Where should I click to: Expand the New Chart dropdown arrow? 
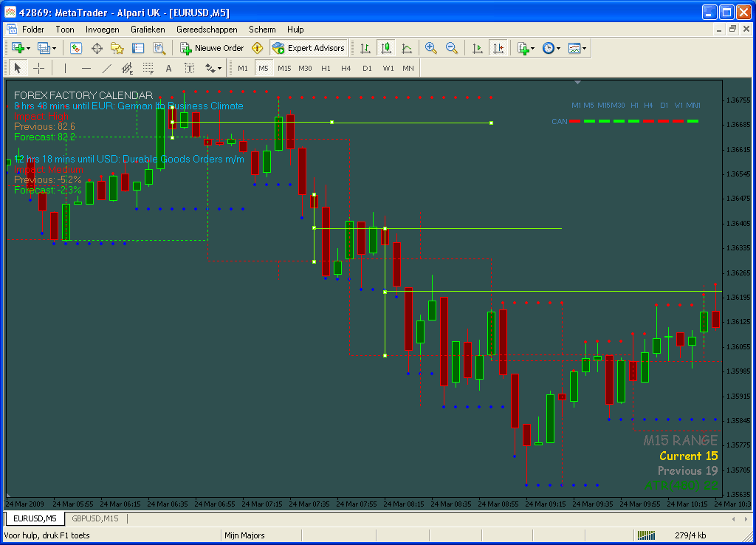point(29,48)
